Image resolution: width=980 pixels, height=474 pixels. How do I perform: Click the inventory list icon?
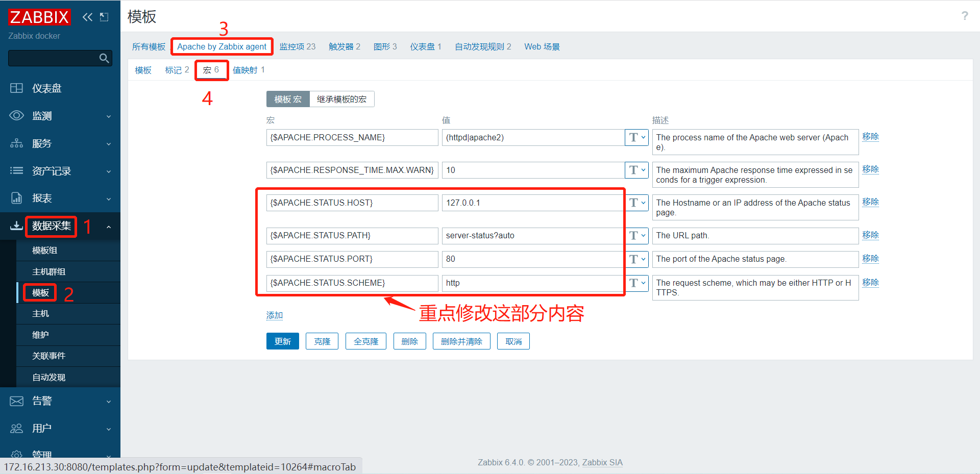[16, 170]
